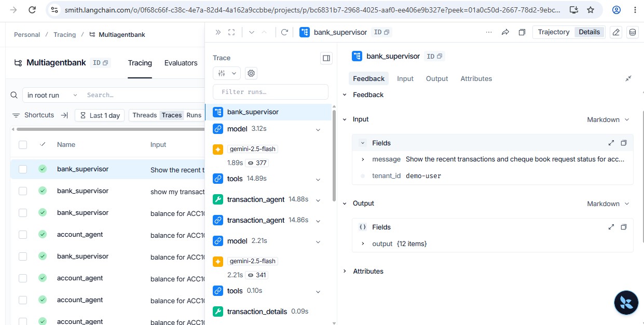Image resolution: width=644 pixels, height=325 pixels.
Task: Open the Input Markdown format dropdown
Action: 608,119
